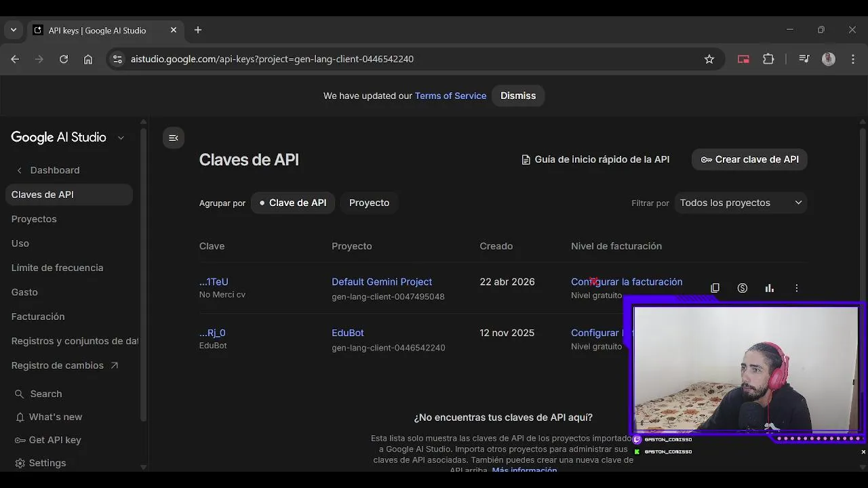868x488 pixels.
Task: Bookmark this page with the star icon
Action: [x=709, y=59]
